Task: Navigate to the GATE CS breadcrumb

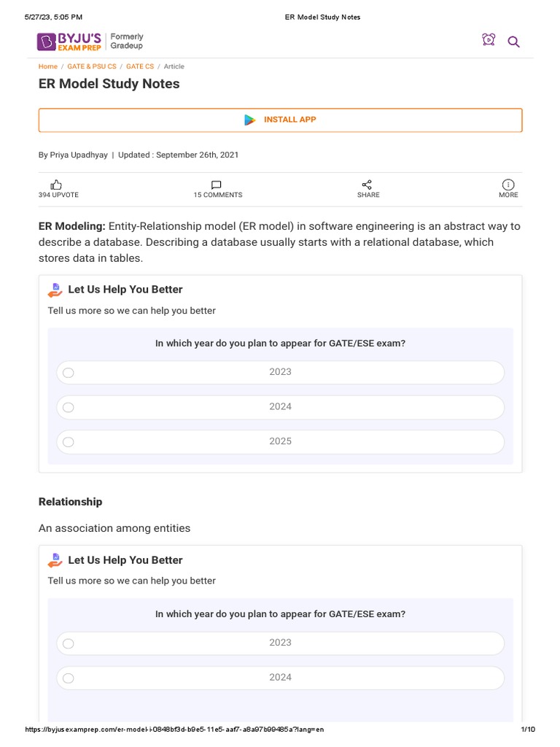Action: coord(140,66)
